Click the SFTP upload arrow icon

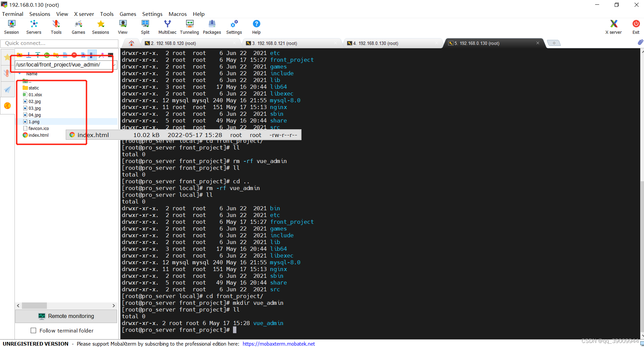(x=38, y=55)
